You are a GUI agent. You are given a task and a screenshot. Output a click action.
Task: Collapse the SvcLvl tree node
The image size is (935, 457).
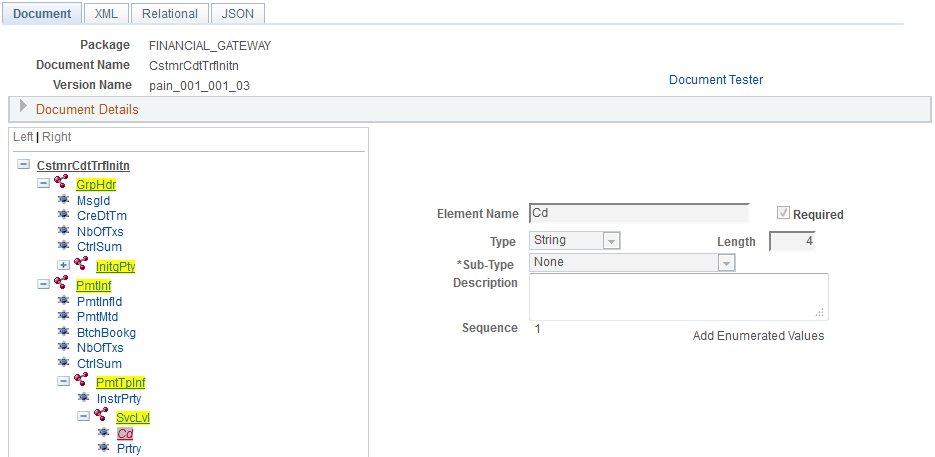point(83,416)
